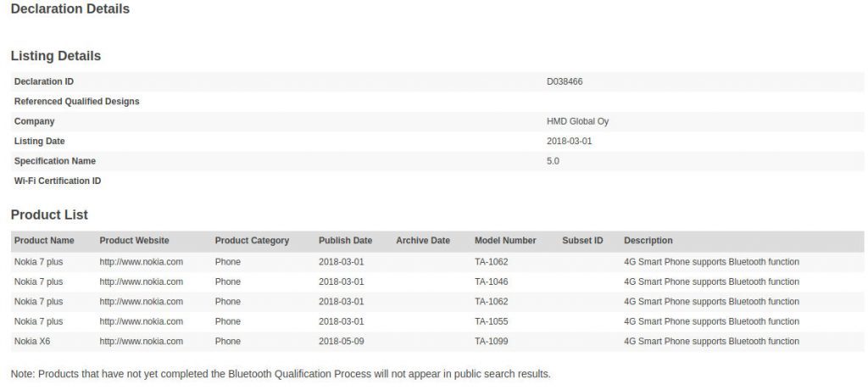Click the Nokia X6 product name

tap(32, 341)
